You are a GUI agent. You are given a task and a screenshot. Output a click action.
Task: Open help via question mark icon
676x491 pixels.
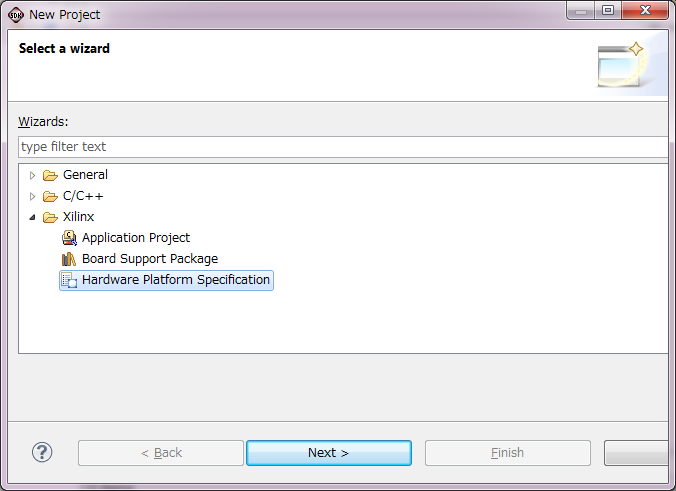pyautogui.click(x=42, y=452)
